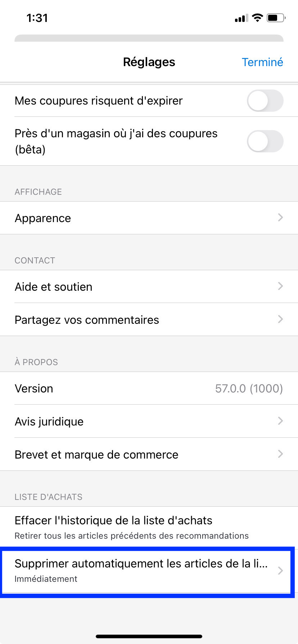
Task: Select the Version row
Action: click(149, 388)
